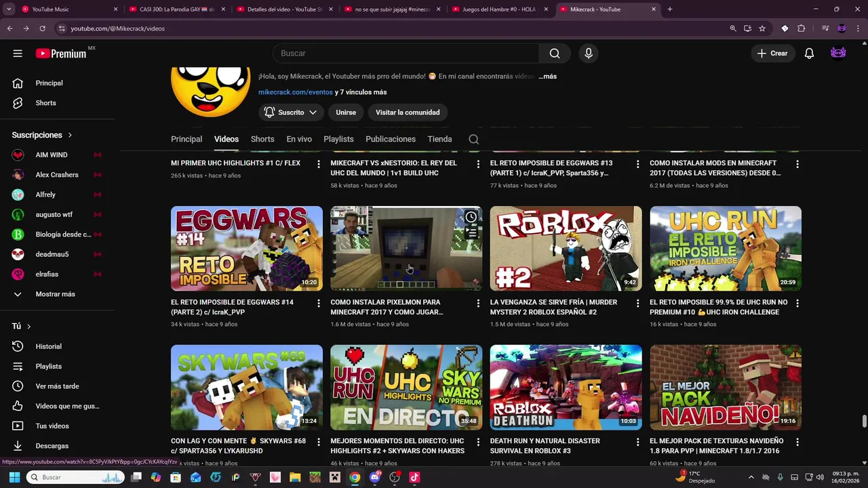
Task: Open the Playlists channel tab
Action: [338, 139]
